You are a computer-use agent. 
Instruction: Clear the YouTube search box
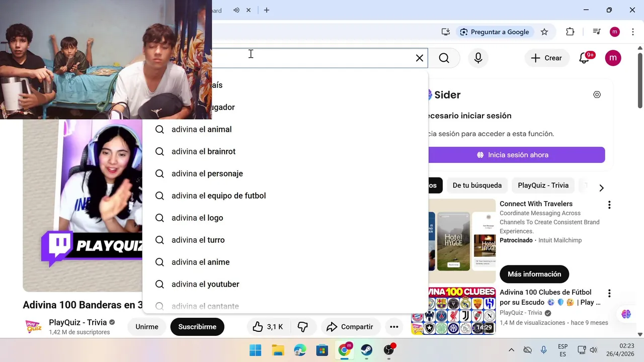[x=420, y=58]
